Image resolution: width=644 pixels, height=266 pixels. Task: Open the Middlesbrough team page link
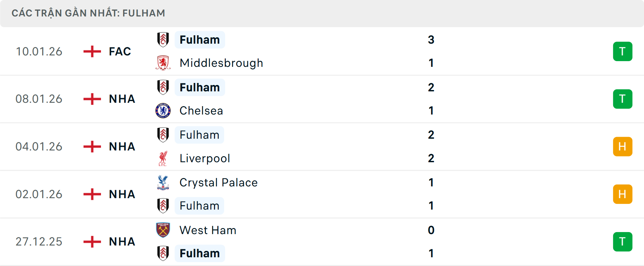[221, 63]
